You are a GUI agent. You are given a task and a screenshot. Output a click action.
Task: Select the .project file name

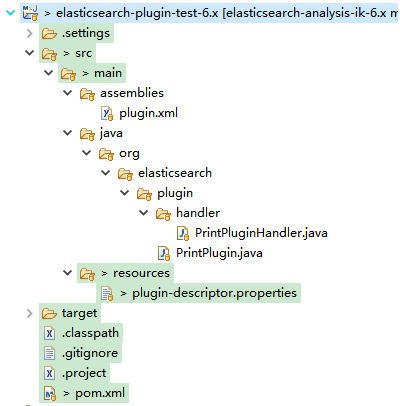tap(84, 373)
